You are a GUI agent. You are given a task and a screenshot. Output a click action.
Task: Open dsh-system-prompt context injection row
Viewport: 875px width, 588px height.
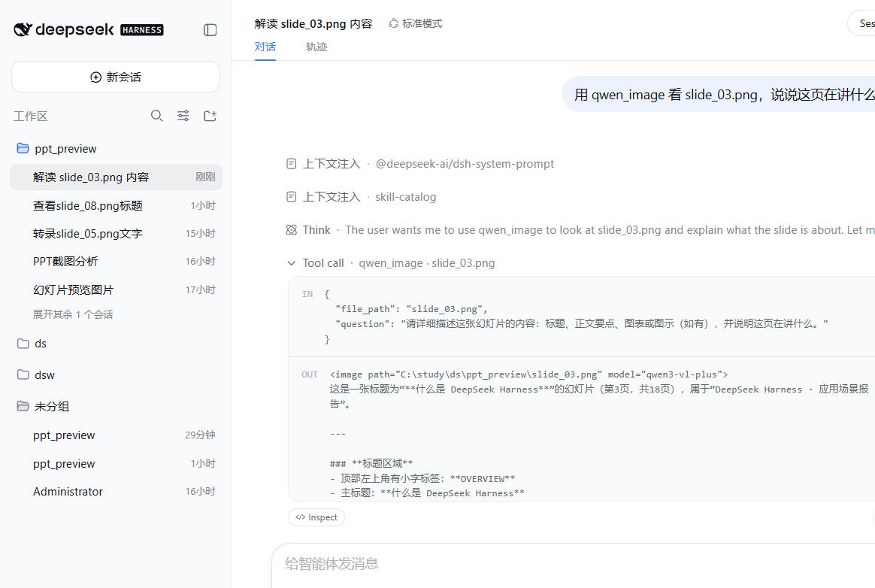[420, 164]
